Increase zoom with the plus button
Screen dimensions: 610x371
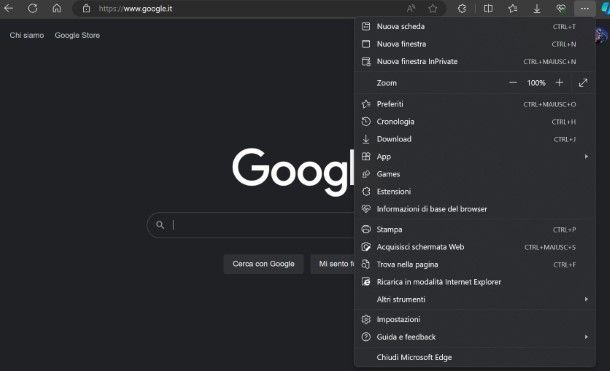(x=559, y=83)
